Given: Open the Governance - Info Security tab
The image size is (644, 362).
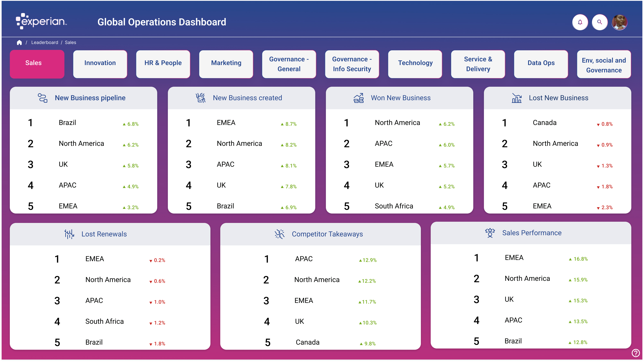Looking at the screenshot, I should pyautogui.click(x=352, y=64).
